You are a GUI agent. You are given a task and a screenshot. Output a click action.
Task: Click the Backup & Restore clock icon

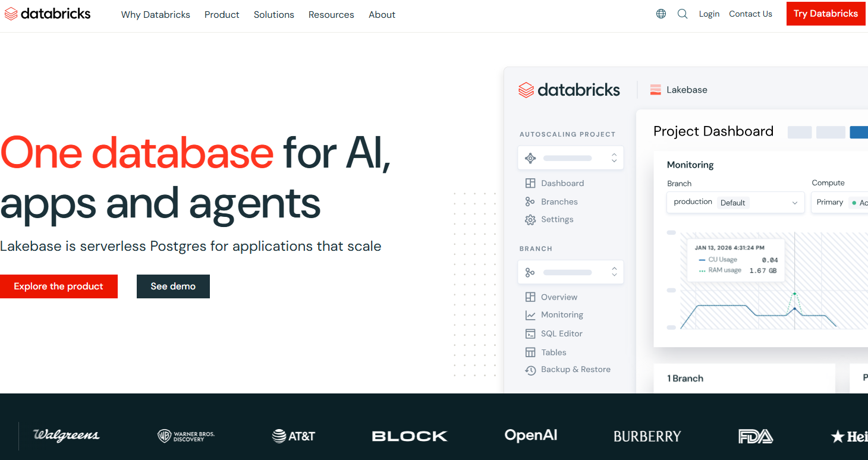click(x=530, y=370)
